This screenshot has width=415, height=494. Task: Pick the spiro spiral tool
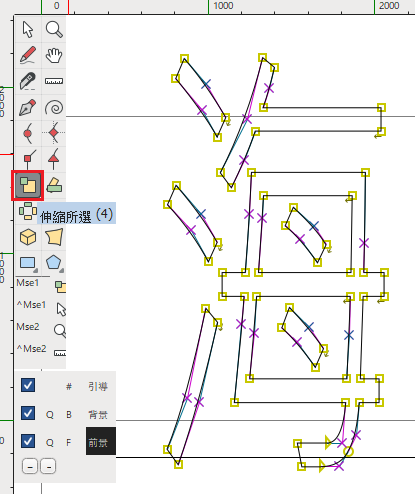[x=54, y=107]
